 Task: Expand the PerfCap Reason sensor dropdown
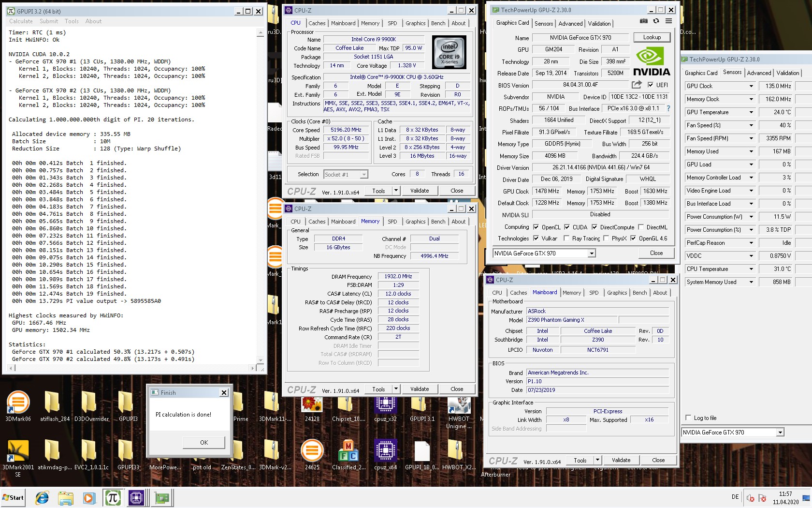pyautogui.click(x=751, y=243)
